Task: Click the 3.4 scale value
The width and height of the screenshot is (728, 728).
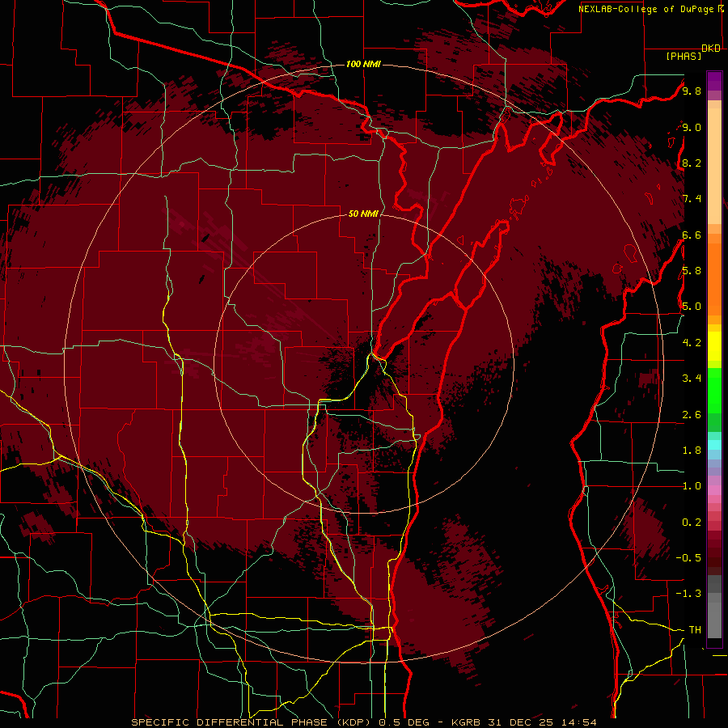Action: coord(692,379)
